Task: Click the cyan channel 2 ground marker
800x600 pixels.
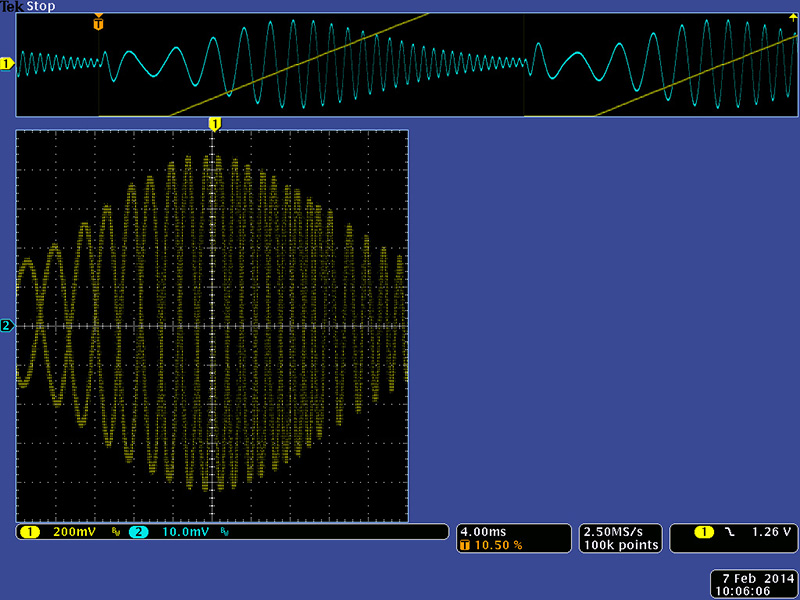Action: [x=6, y=325]
